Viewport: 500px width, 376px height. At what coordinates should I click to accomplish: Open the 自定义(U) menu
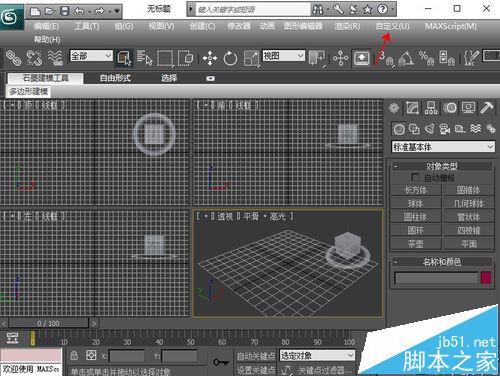coord(392,26)
